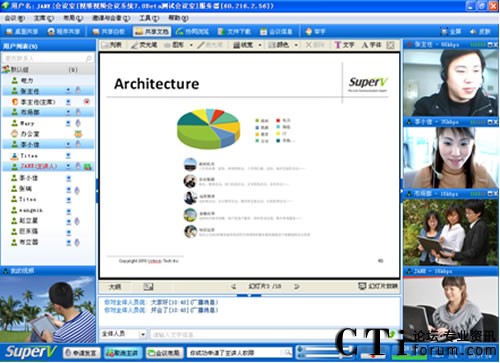This screenshot has width=500, height=363.
Task: Click the meeting layout button
Action: click(164, 353)
